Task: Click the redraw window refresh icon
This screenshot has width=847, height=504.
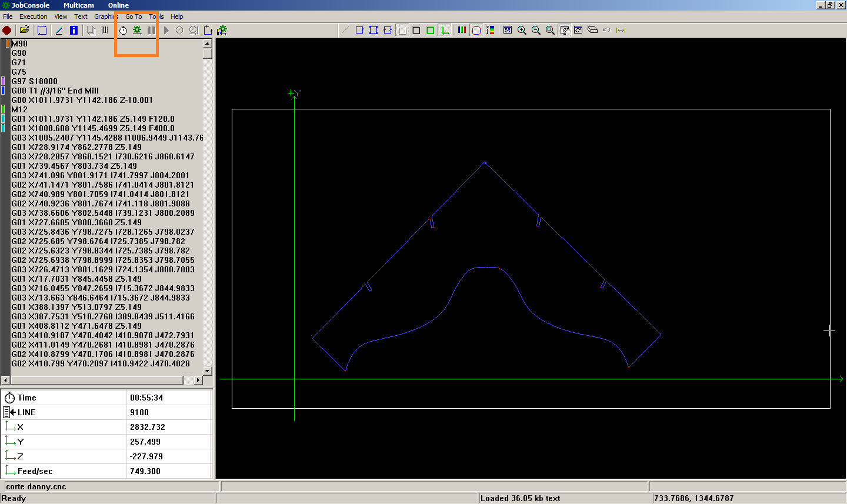Action: [578, 30]
